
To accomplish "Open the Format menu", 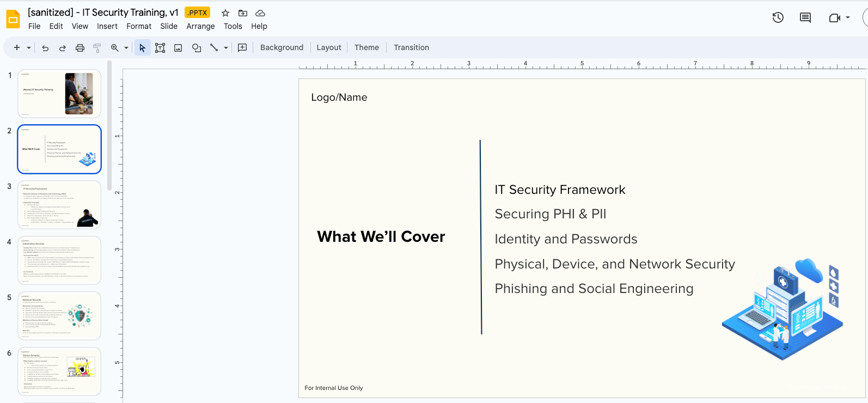I will click(139, 26).
